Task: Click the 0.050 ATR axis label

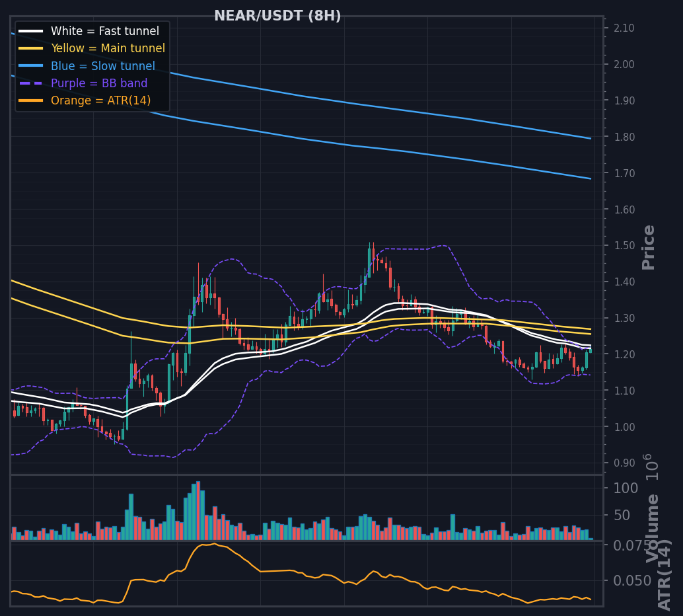Action: pyautogui.click(x=632, y=581)
